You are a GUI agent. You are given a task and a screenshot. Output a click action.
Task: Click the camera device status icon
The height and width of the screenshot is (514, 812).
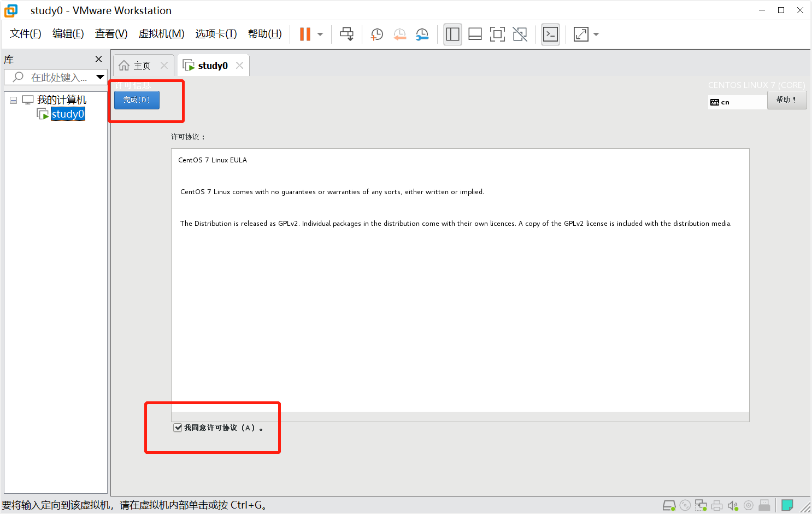point(749,505)
